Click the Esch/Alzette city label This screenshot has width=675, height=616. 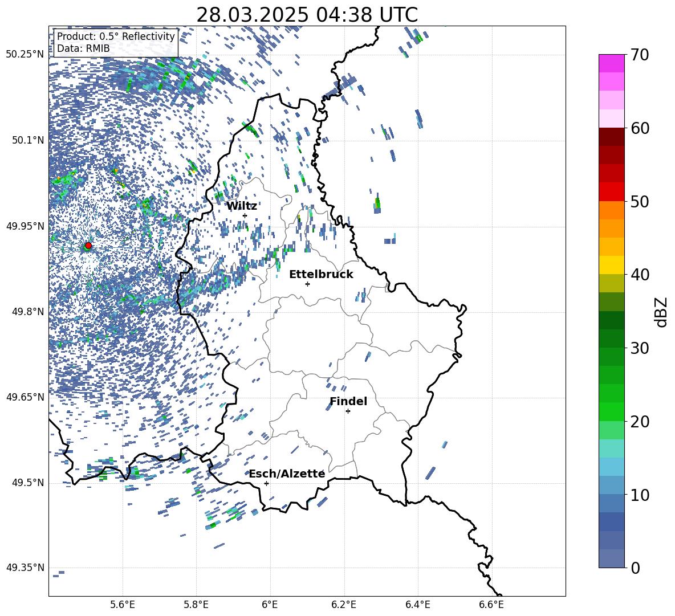tap(287, 474)
